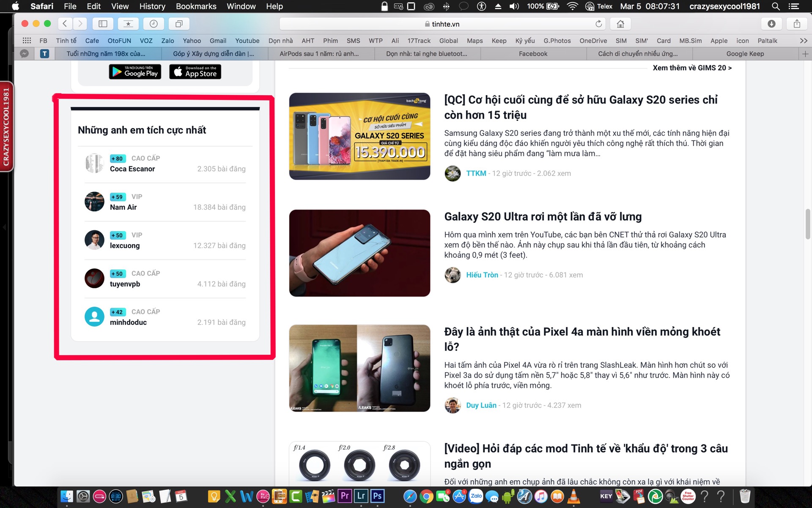Open the File menu
Screen dimensions: 812x508
click(x=70, y=6)
